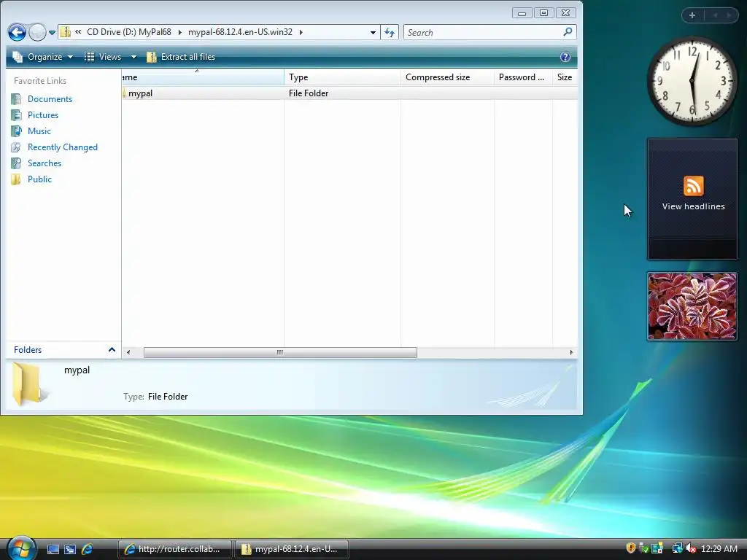Click the Recently Changed icon in Favorite Links
Image resolution: width=747 pixels, height=560 pixels.
[16, 147]
